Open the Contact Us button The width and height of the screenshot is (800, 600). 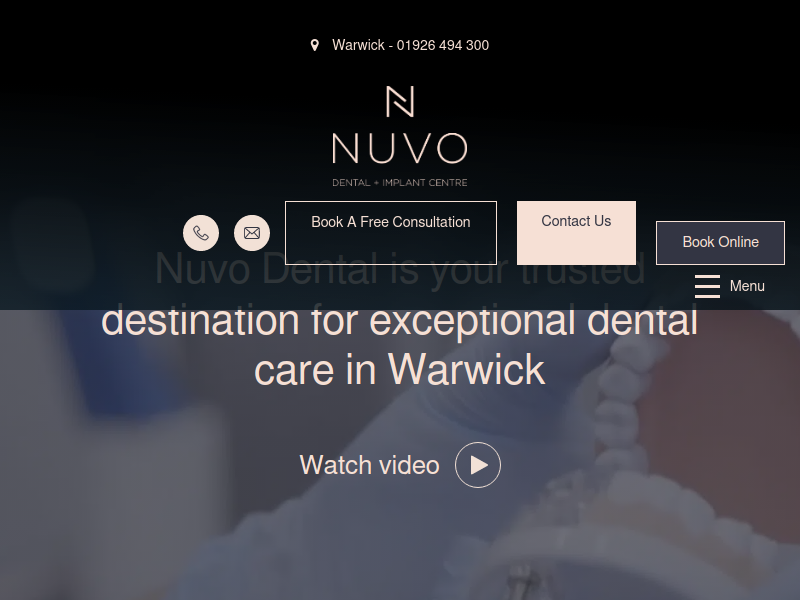click(577, 233)
